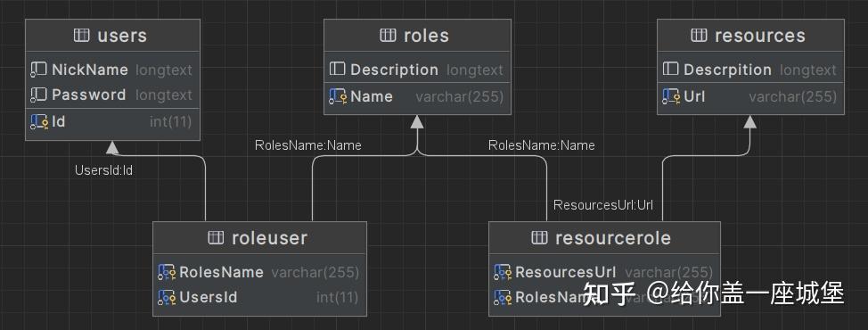Click longtext type of resources Descrpition
The width and height of the screenshot is (868, 330).
click(x=808, y=70)
